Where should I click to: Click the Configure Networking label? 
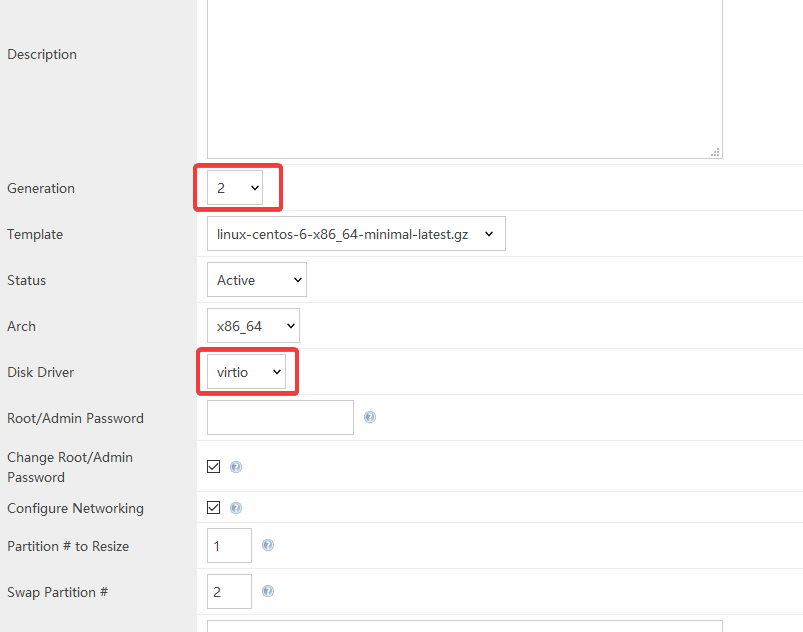pyautogui.click(x=75, y=509)
